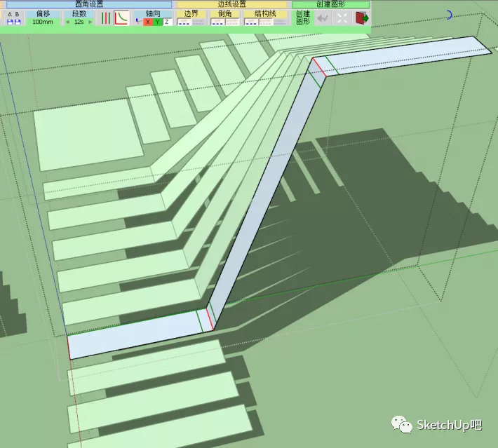Toggle soft option under 结构线
Image resolution: width=498 pixels, height=448 pixels.
pyautogui.click(x=251, y=22)
